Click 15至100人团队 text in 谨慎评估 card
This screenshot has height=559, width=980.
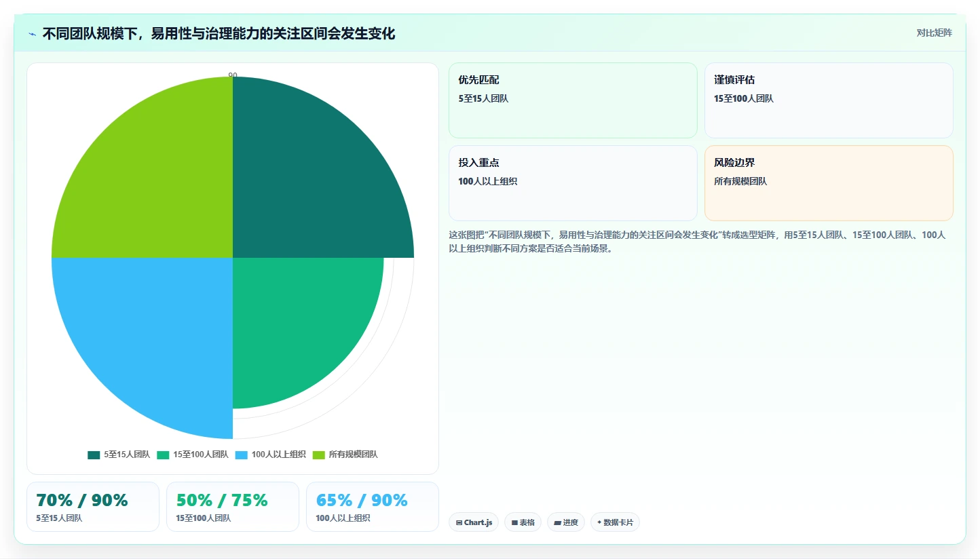click(x=744, y=98)
